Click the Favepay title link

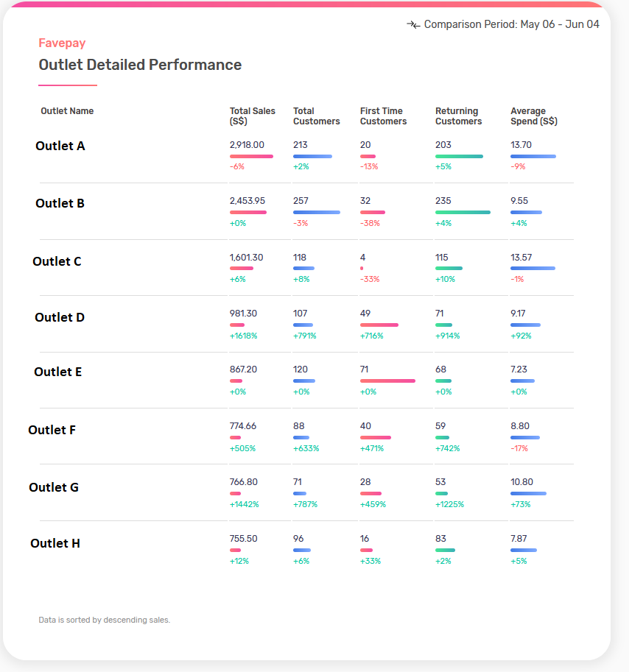(x=62, y=43)
